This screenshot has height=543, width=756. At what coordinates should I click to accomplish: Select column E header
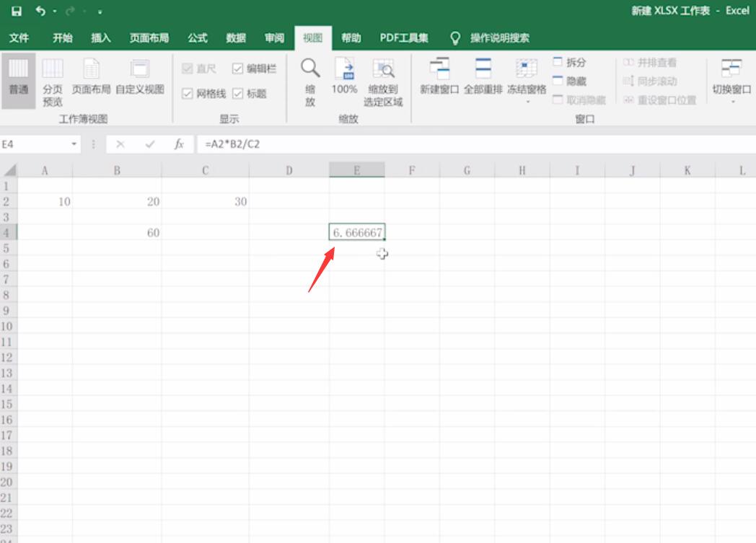point(357,170)
